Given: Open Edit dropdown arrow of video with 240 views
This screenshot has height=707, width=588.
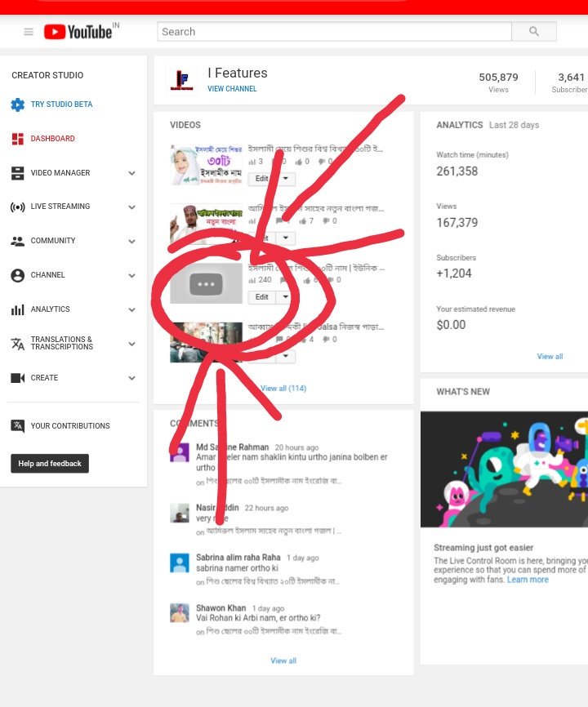Looking at the screenshot, I should [286, 297].
